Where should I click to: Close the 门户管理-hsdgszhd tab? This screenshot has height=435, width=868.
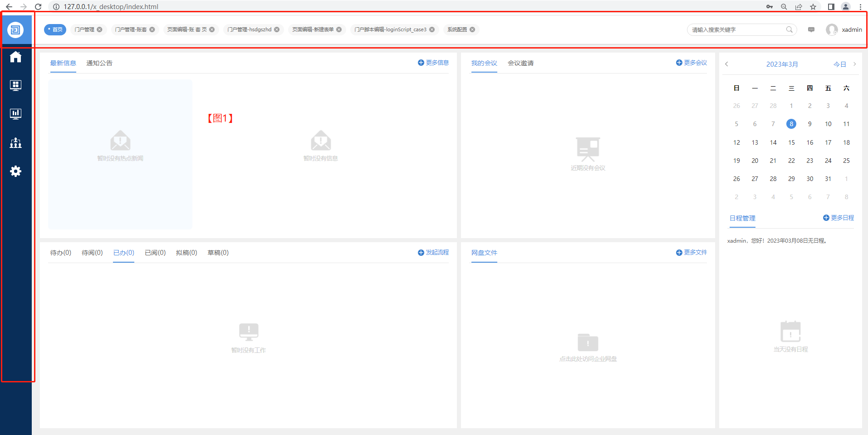(x=277, y=29)
